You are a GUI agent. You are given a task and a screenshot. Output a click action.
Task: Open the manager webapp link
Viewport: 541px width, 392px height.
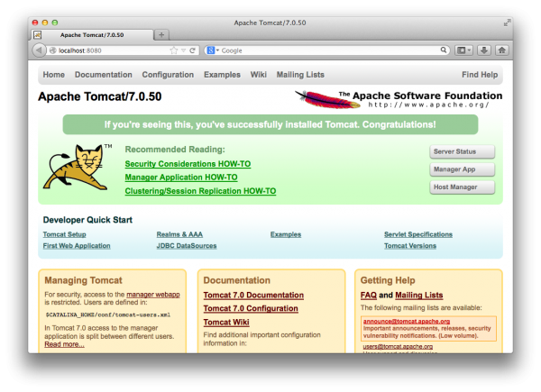click(x=153, y=295)
